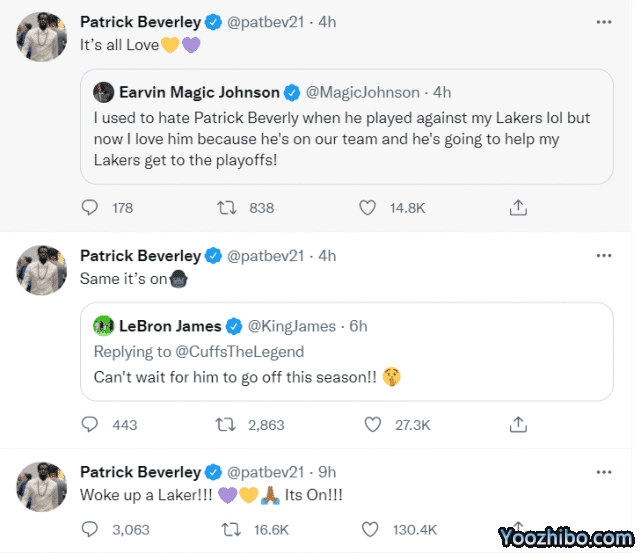
Task: Reply to the 'Same it's on' tweet
Action: [90, 425]
